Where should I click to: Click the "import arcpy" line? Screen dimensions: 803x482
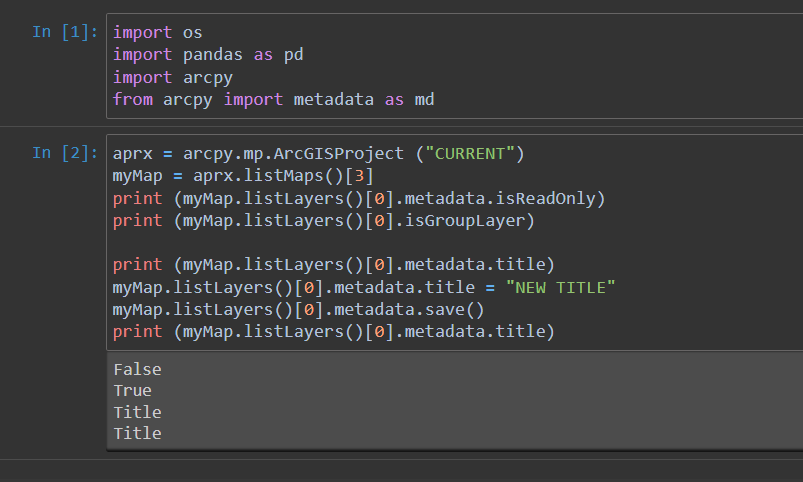pos(173,77)
